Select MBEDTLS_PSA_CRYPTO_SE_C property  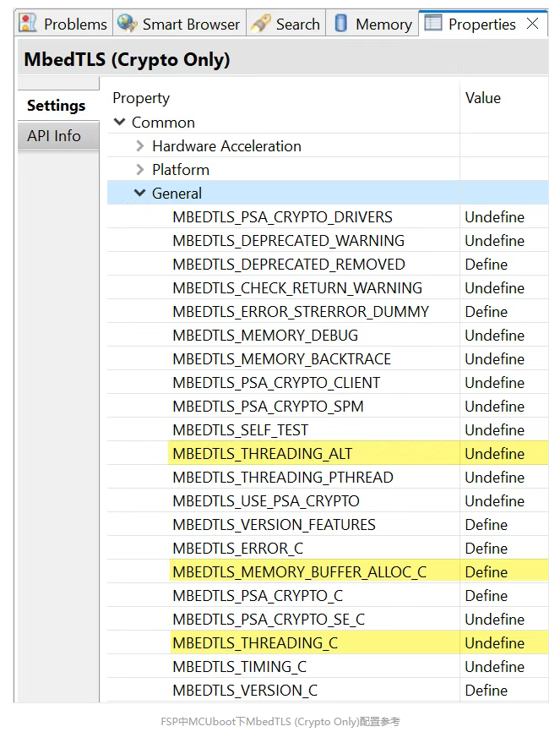coord(269,620)
